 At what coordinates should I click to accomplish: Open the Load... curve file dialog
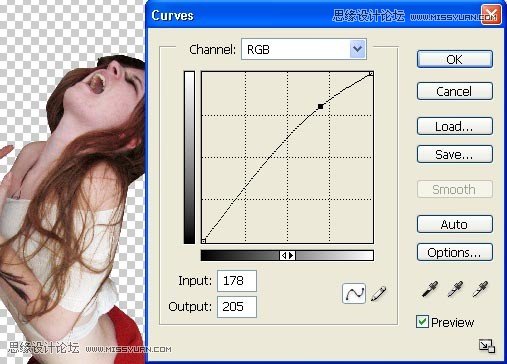pos(454,126)
